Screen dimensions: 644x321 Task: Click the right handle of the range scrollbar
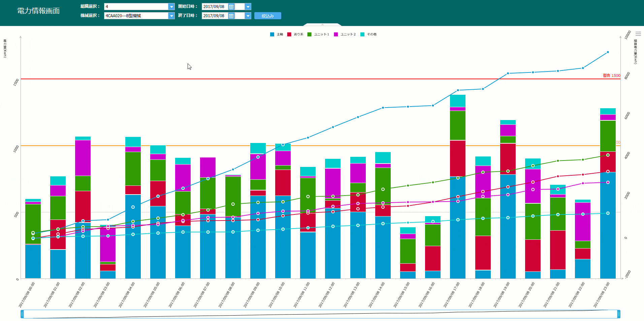(619, 314)
